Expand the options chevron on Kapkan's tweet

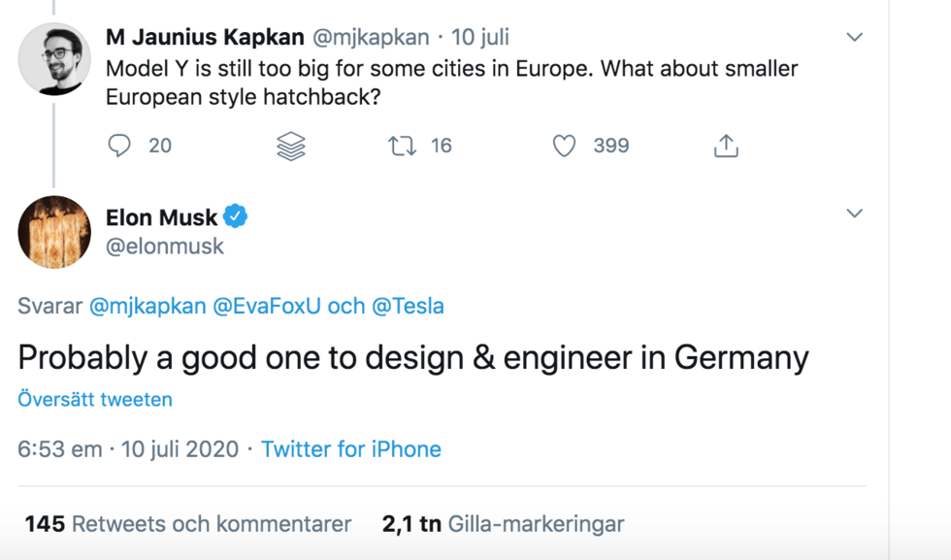855,36
